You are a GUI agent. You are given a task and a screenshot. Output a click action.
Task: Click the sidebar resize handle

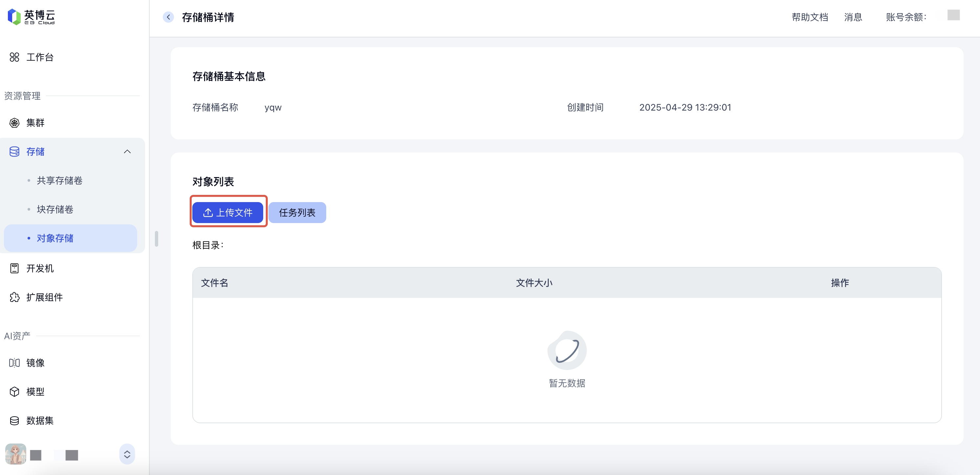(x=156, y=239)
